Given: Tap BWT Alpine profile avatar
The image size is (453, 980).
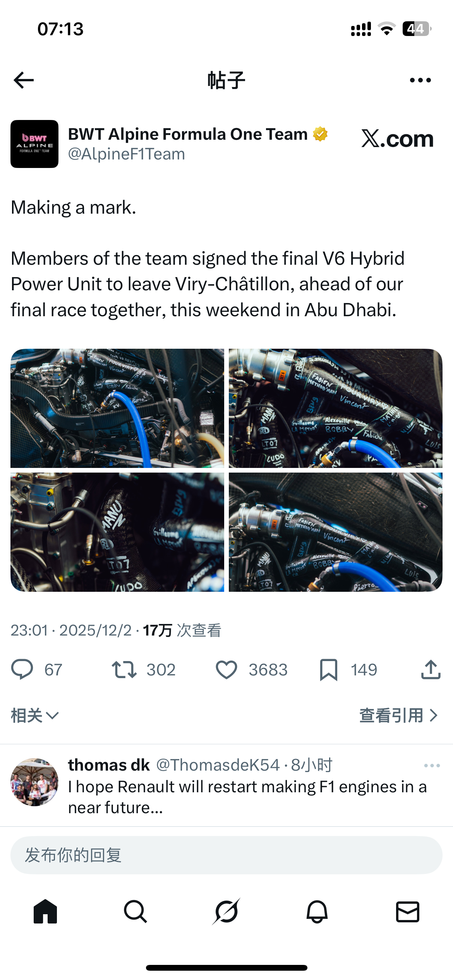Looking at the screenshot, I should tap(34, 144).
